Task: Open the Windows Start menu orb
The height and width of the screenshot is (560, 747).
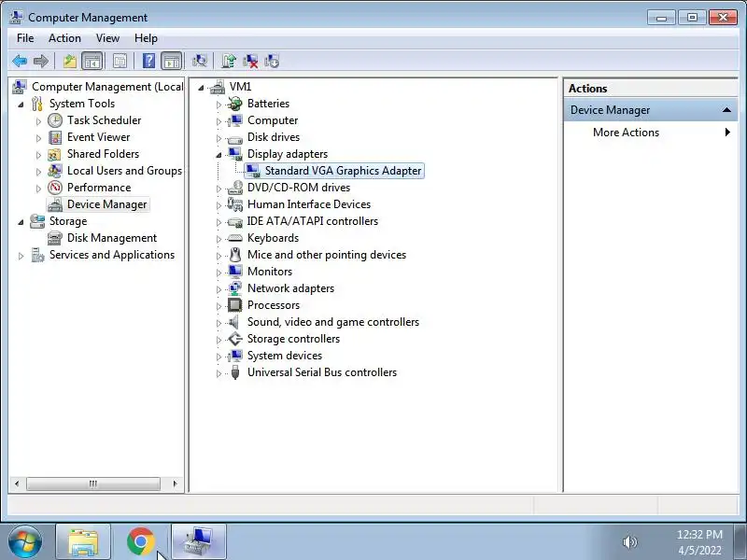Action: click(25, 542)
